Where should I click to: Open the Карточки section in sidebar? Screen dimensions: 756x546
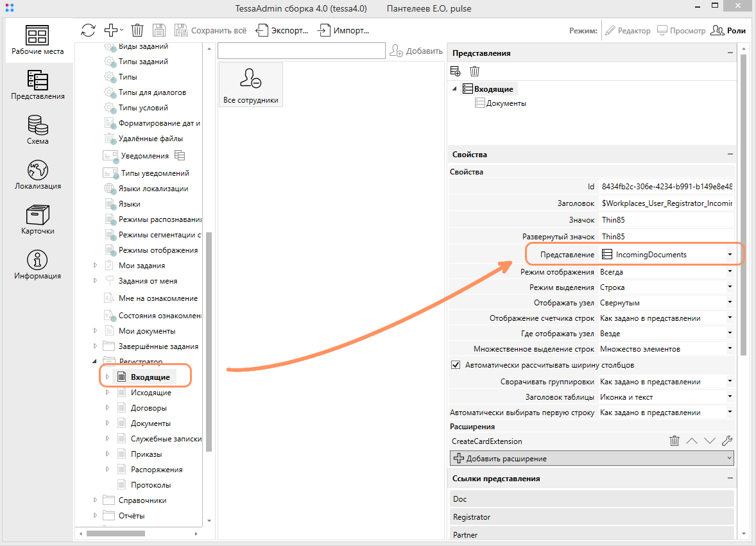[37, 219]
